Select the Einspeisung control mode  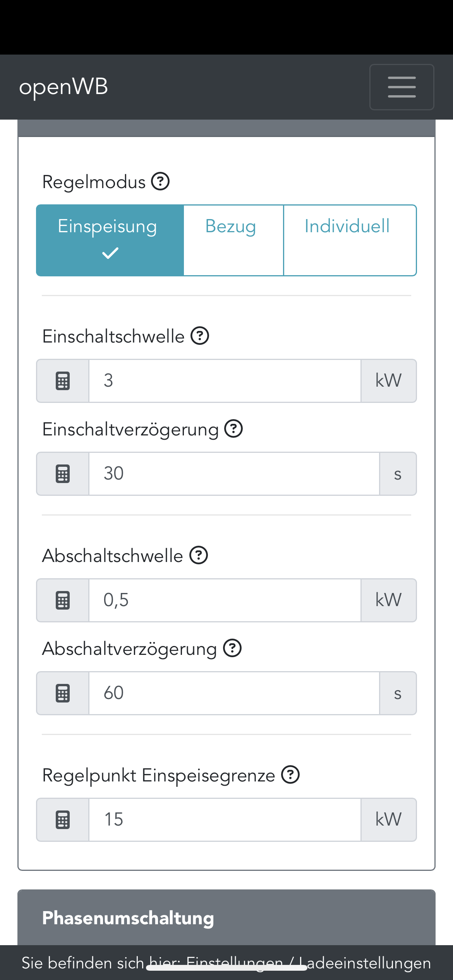[x=110, y=240]
